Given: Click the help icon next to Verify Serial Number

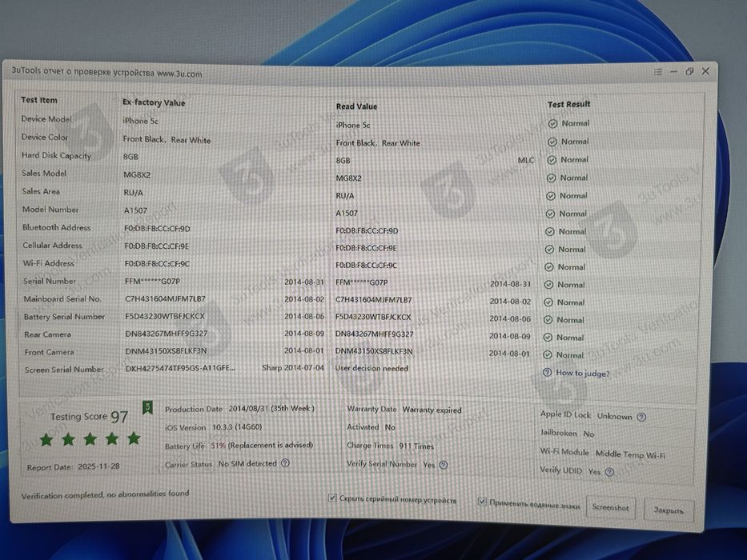Looking at the screenshot, I should (x=444, y=465).
